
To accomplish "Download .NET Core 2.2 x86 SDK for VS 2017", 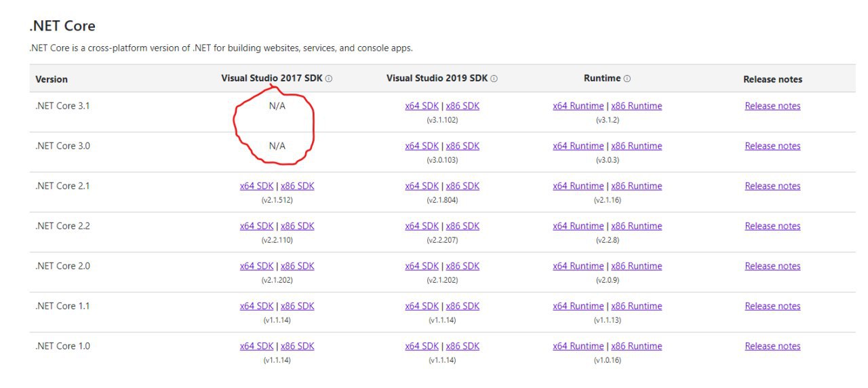I will 298,226.
